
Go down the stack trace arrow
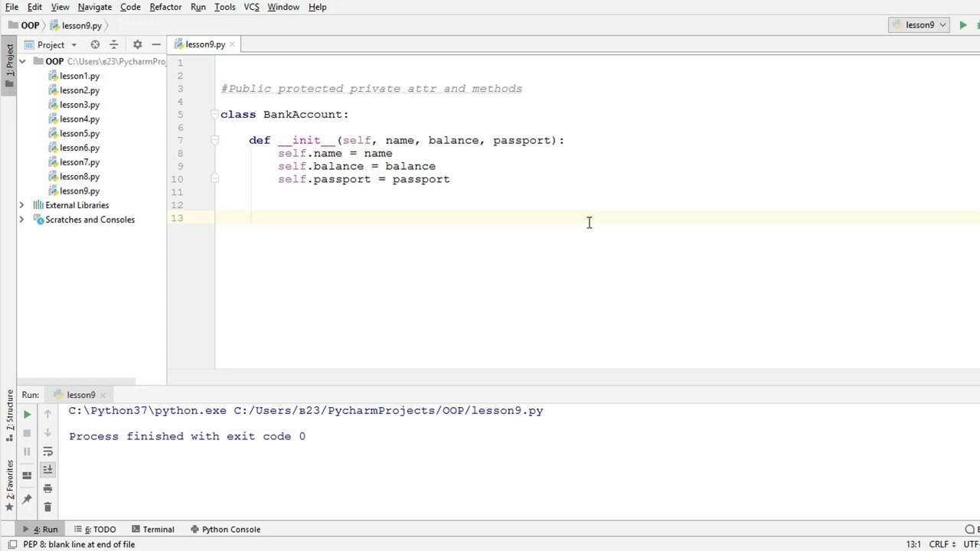(47, 432)
